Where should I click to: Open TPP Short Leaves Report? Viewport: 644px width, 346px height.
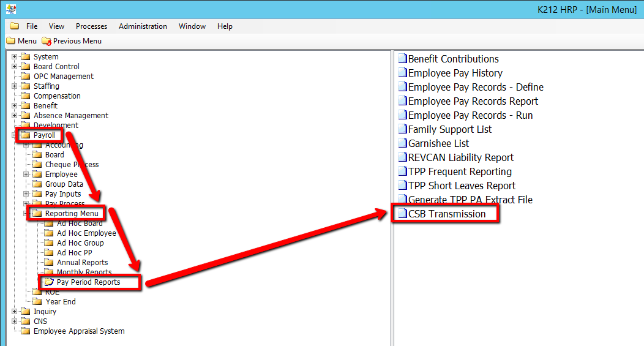(x=462, y=186)
